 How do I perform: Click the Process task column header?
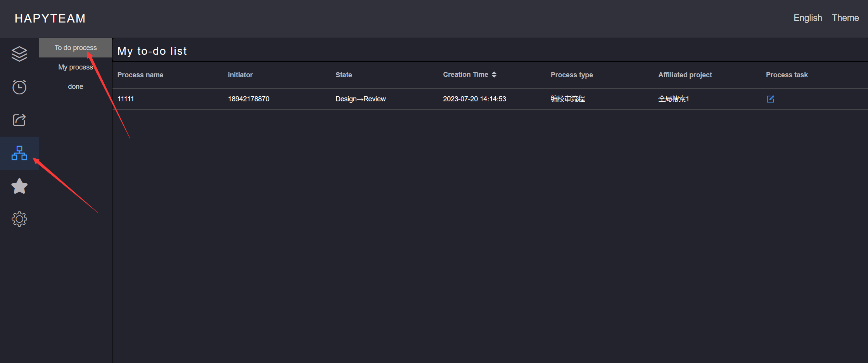coord(787,75)
